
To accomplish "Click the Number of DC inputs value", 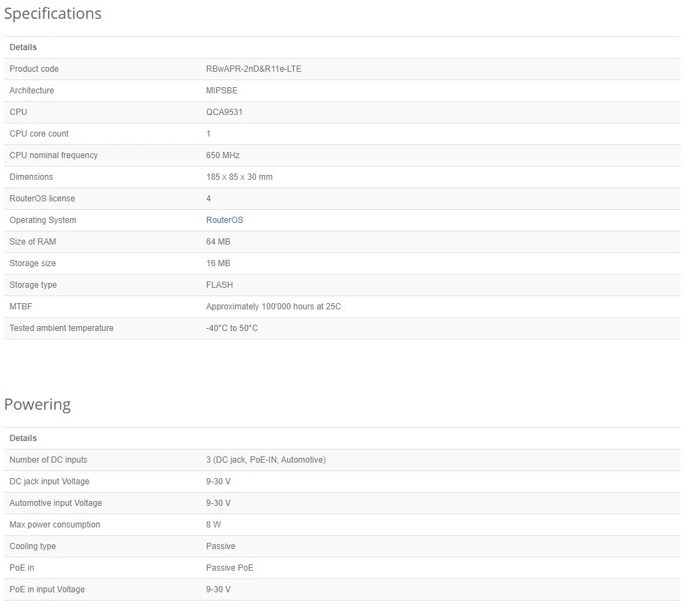I will 266,460.
